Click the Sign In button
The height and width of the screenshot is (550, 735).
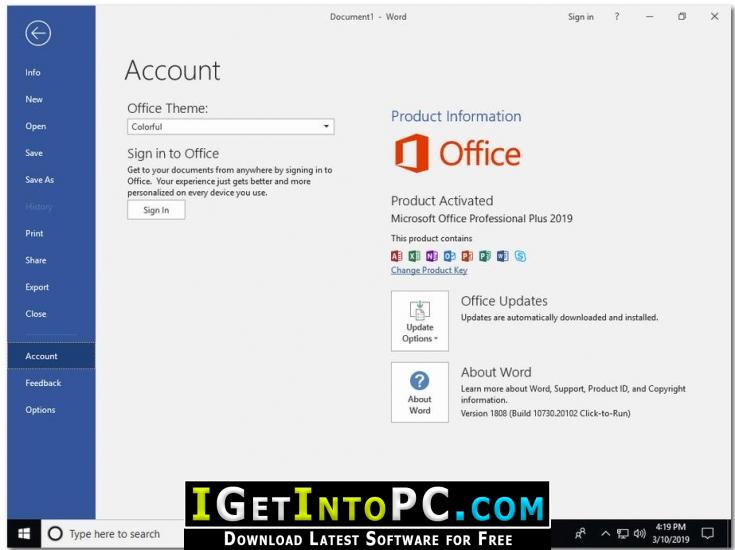point(156,210)
